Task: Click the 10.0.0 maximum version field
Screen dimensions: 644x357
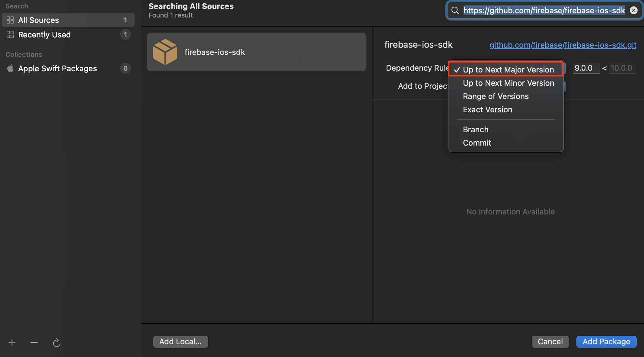Action: (x=622, y=68)
